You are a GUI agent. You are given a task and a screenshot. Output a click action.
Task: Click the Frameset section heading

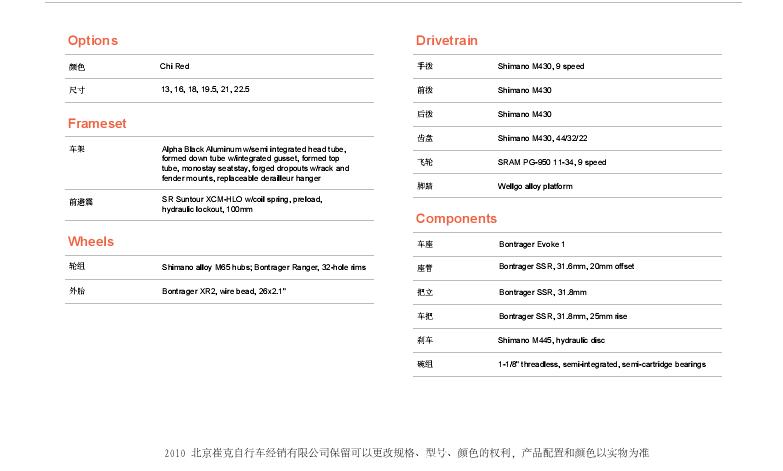(97, 124)
